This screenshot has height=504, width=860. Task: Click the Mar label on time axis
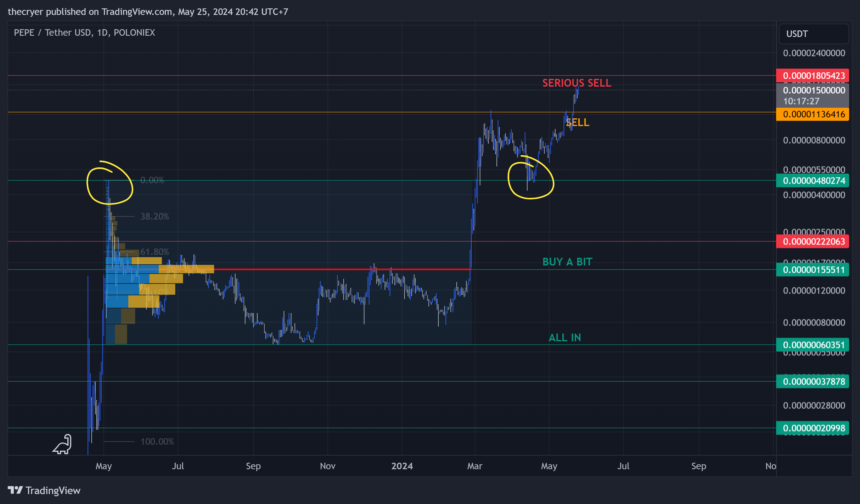coord(474,466)
